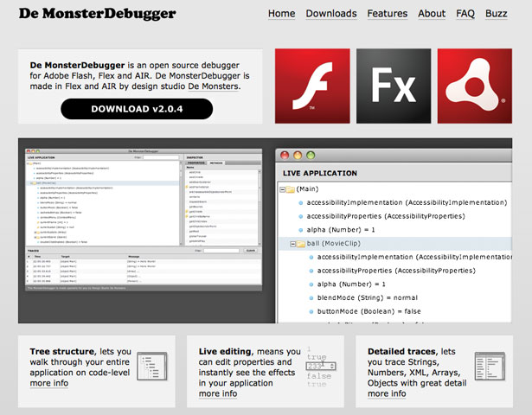Image resolution: width=532 pixels, height=415 pixels.
Task: Open the FAQ page
Action: coord(465,14)
